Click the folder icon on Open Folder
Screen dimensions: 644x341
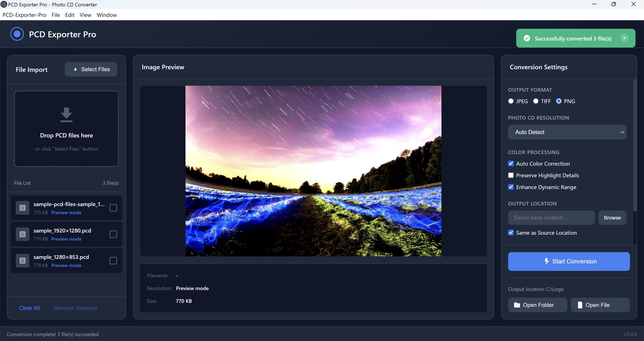click(517, 305)
